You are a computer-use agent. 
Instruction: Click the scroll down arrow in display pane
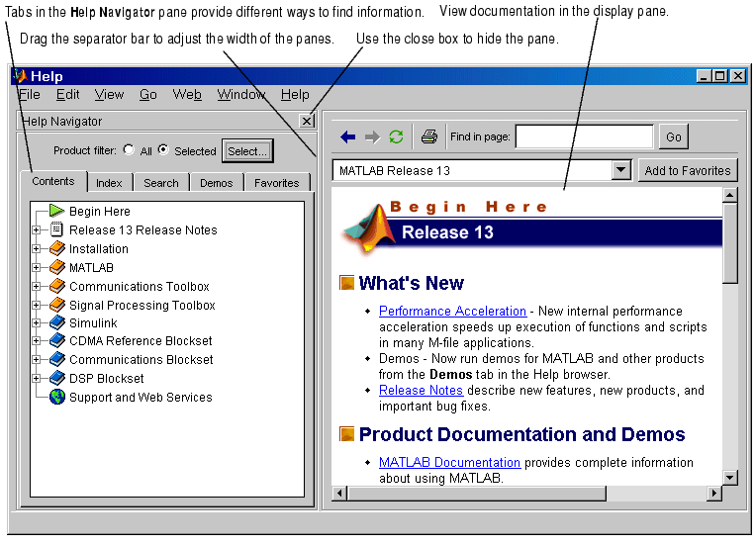(730, 478)
